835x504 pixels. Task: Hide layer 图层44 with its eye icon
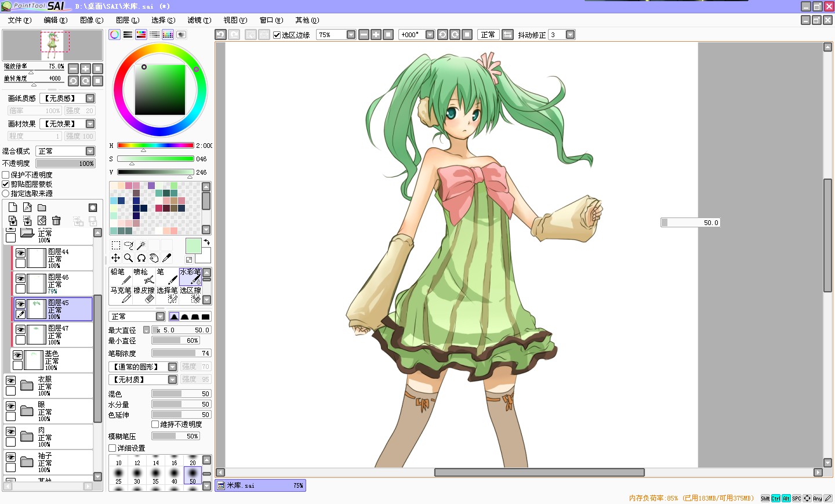coord(20,253)
